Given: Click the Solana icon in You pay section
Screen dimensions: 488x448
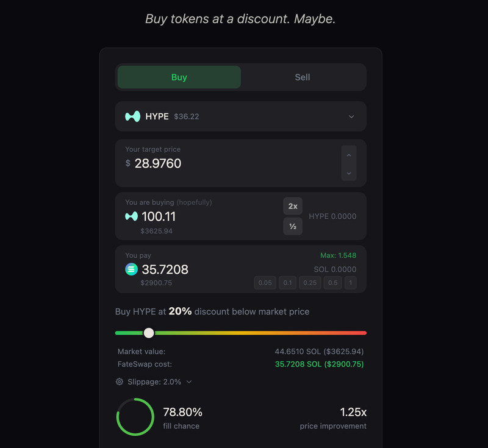Looking at the screenshot, I should [x=131, y=269].
